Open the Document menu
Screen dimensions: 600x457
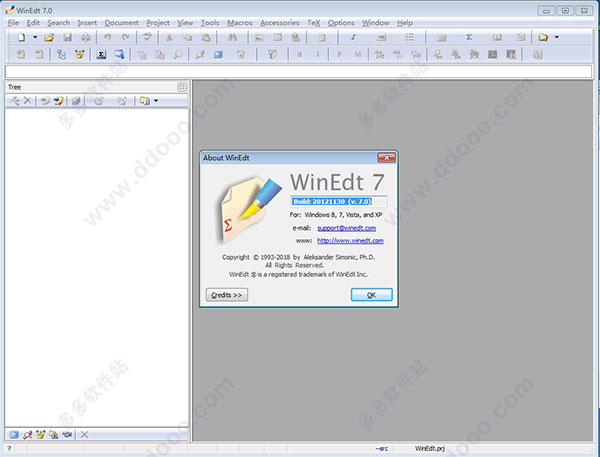point(122,23)
